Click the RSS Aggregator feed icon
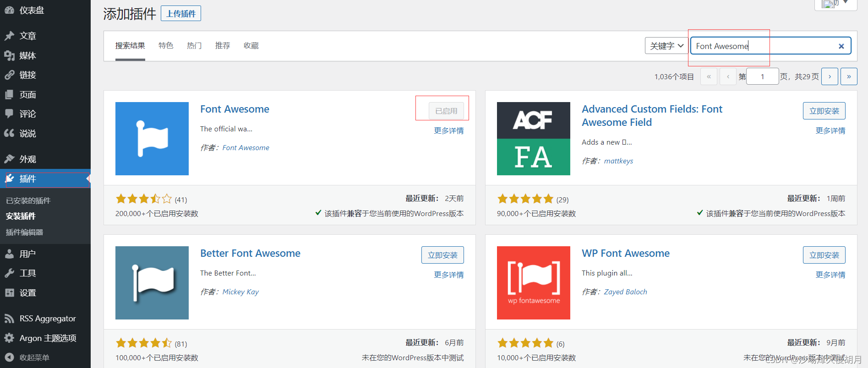Screen dimensions: 868x368 (x=10, y=318)
